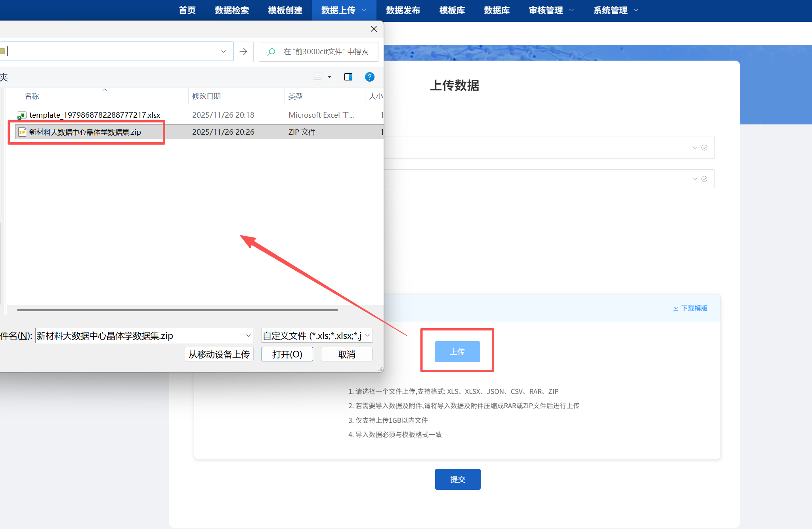The width and height of the screenshot is (812, 529).
Task: Toggle the preview pane in the file dialog
Action: click(x=348, y=76)
